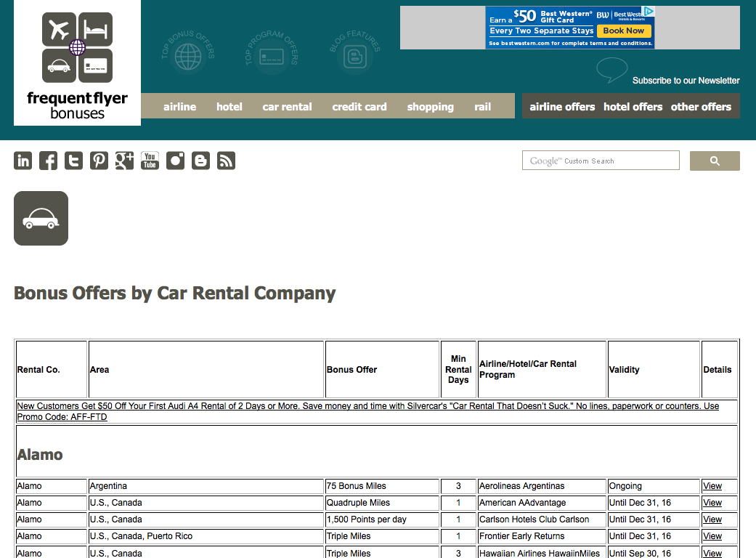Screen dimensions: 756x558
Task: Open the Google Plus social icon
Action: (x=124, y=161)
